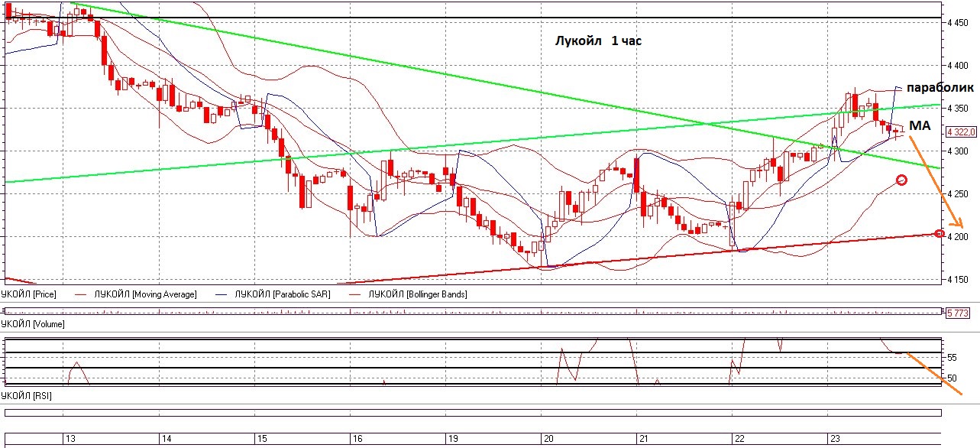Select the "УКОЙЛ [Price]" legend entry

[30, 294]
